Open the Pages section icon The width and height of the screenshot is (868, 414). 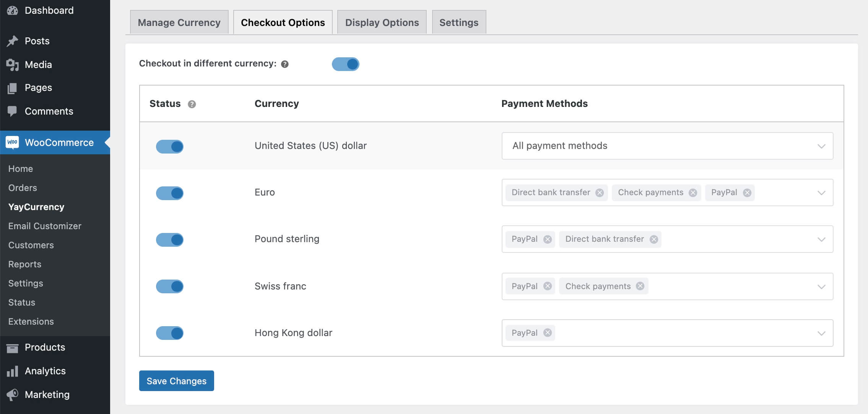tap(13, 87)
